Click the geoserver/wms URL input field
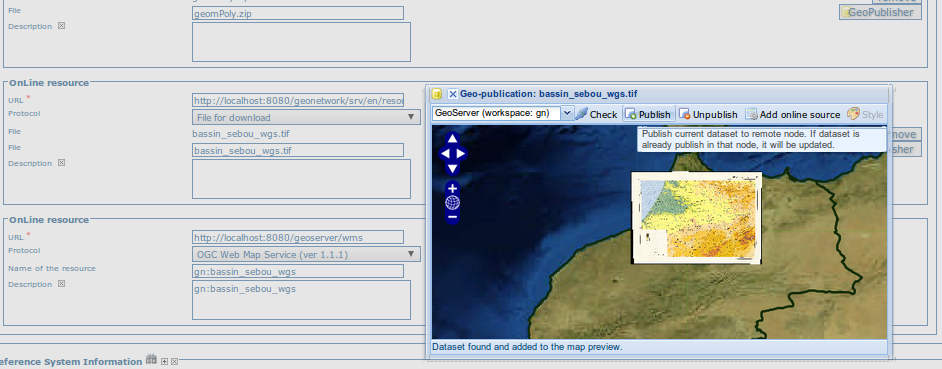The height and width of the screenshot is (369, 942). click(x=298, y=237)
